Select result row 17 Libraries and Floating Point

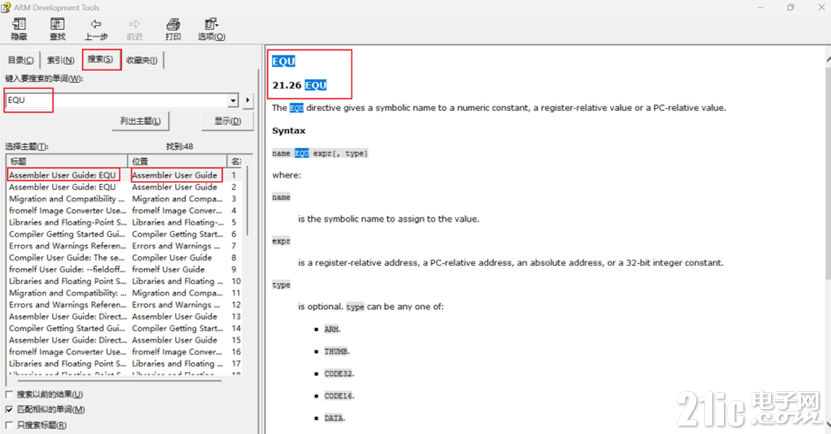(125, 364)
